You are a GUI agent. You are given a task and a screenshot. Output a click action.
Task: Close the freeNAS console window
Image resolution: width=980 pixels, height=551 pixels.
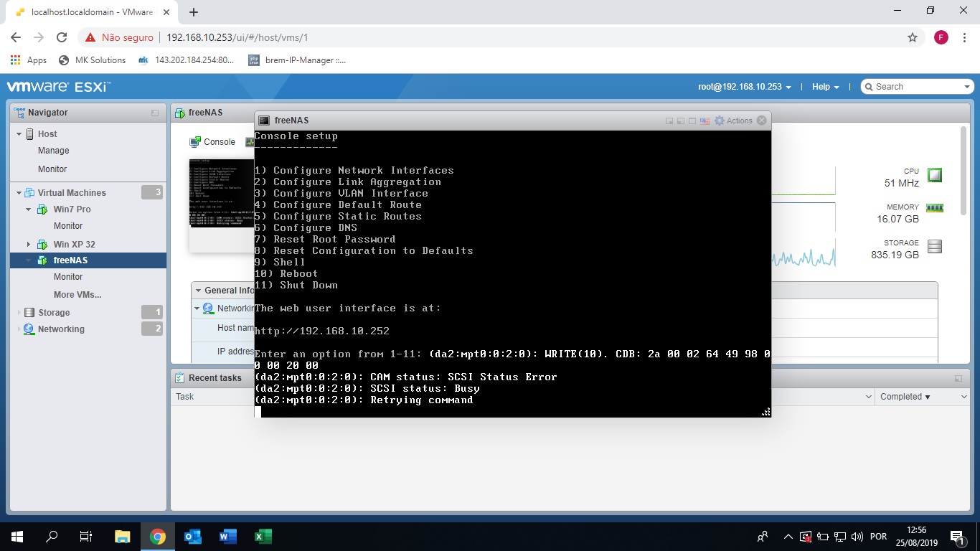point(762,121)
